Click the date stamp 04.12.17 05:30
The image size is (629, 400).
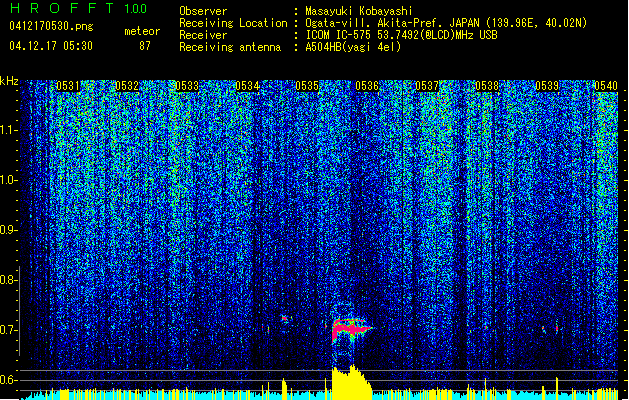[51, 46]
